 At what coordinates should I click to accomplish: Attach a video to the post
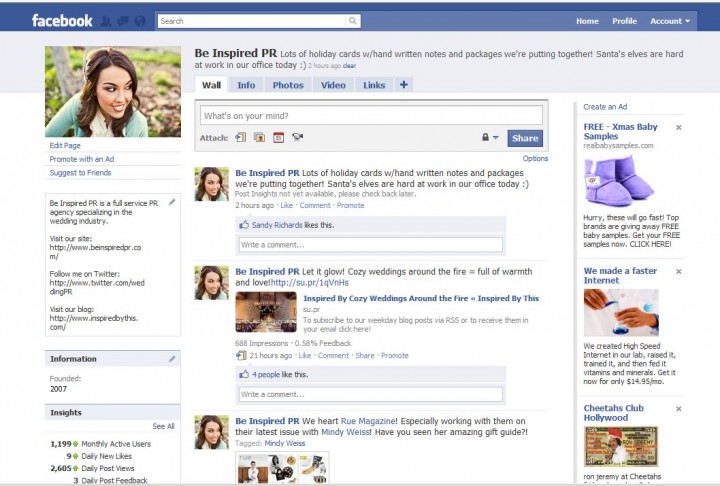click(x=297, y=138)
